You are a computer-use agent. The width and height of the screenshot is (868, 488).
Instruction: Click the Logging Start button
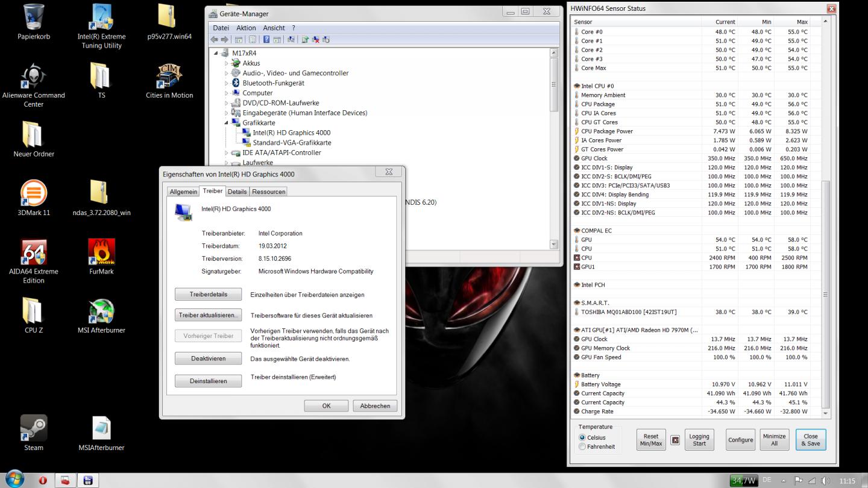click(699, 440)
